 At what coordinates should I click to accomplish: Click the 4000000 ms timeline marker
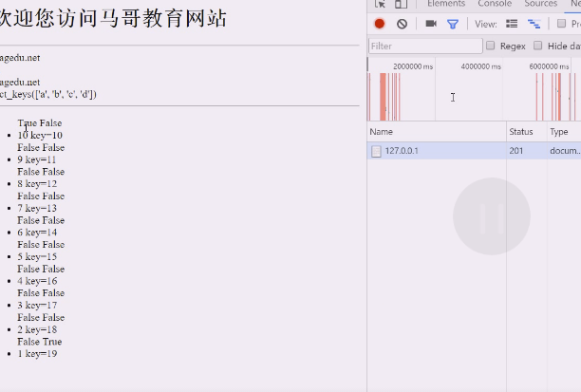click(x=481, y=66)
